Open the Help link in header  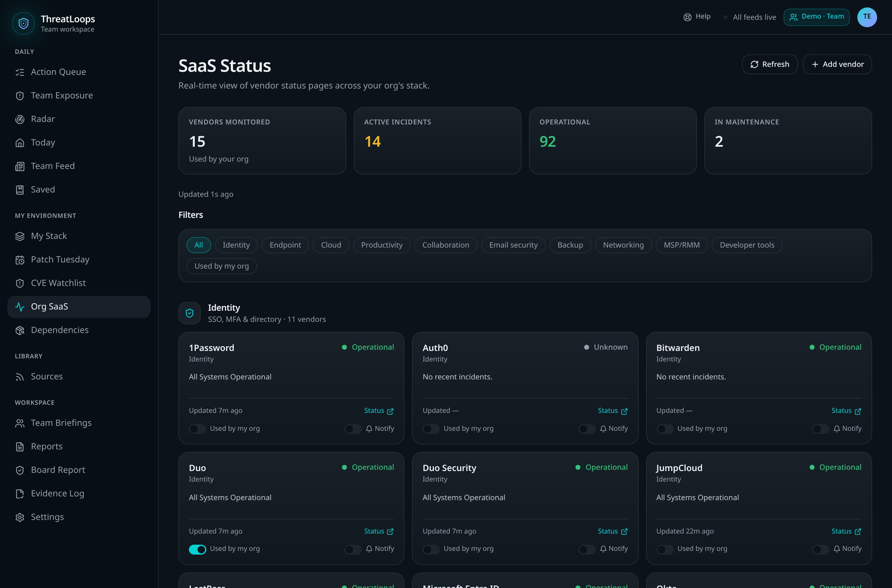coord(697,17)
